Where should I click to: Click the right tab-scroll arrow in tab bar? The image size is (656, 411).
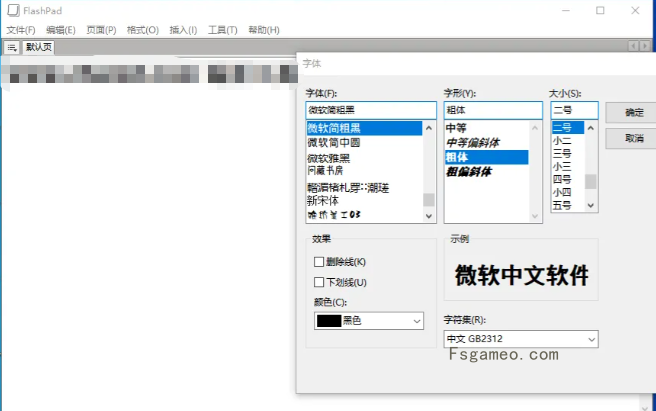pos(645,46)
